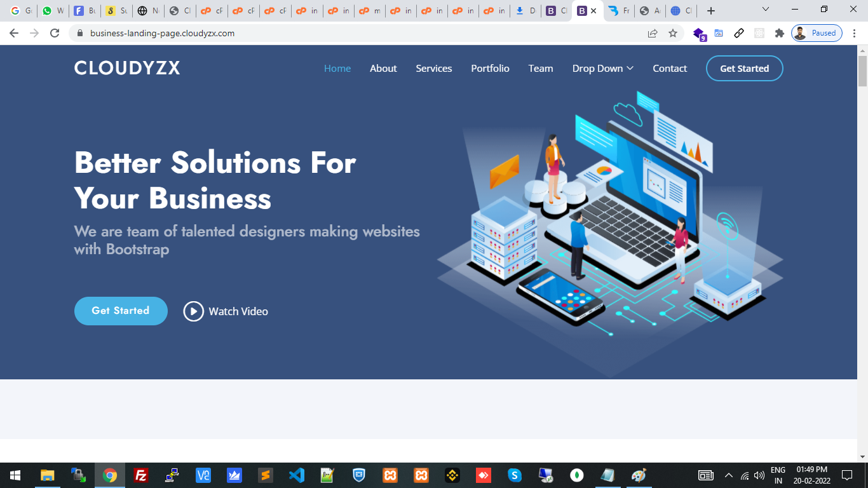Open the Paint palette taskbar icon

point(639,475)
